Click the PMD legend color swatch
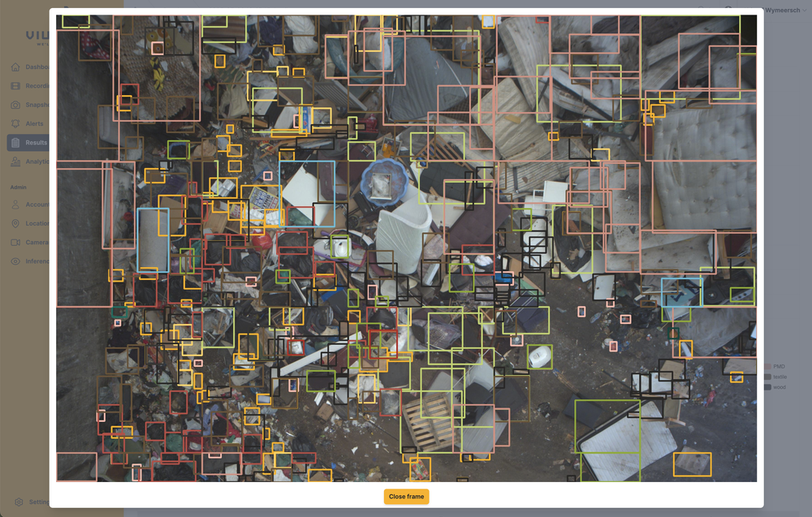 click(767, 367)
